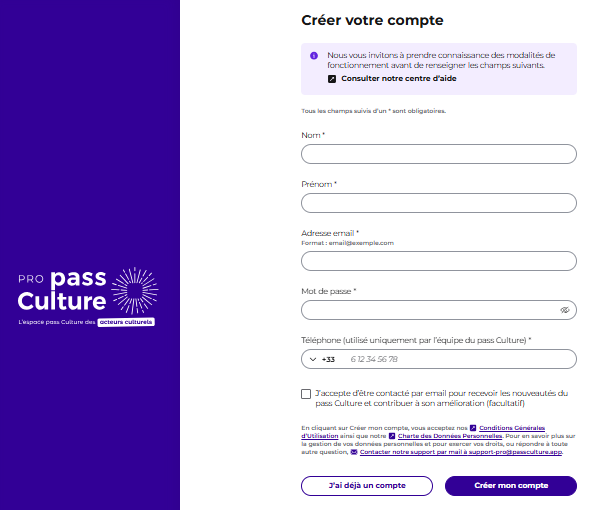590x510 pixels.
Task: Open Charte des Données Personnelles link
Action: [x=450, y=436]
